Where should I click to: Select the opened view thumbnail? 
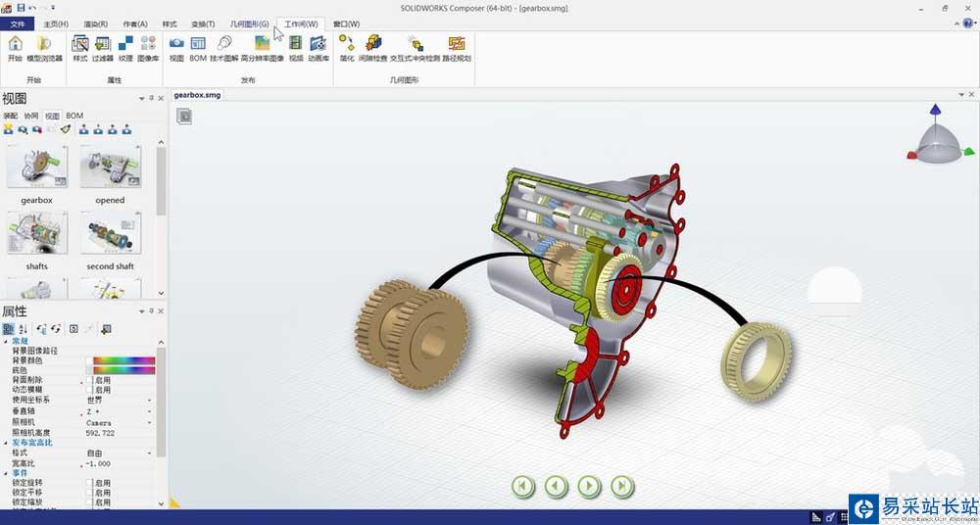(x=111, y=167)
